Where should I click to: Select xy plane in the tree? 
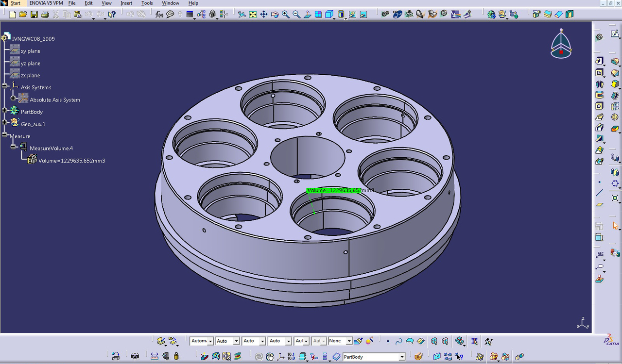coord(31,51)
